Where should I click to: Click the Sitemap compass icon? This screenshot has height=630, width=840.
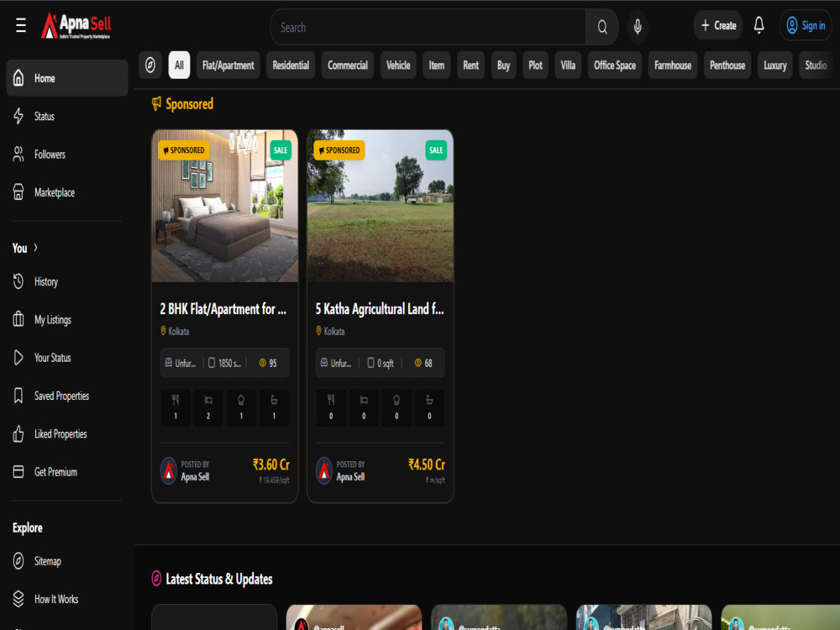coord(18,561)
